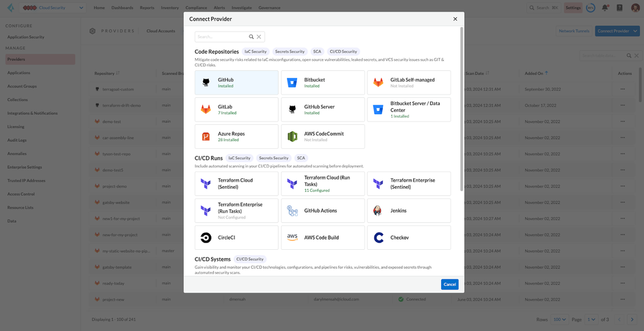Viewport: 644px width, 331px height.
Task: Select the GitHub code repository tile
Action: [236, 82]
